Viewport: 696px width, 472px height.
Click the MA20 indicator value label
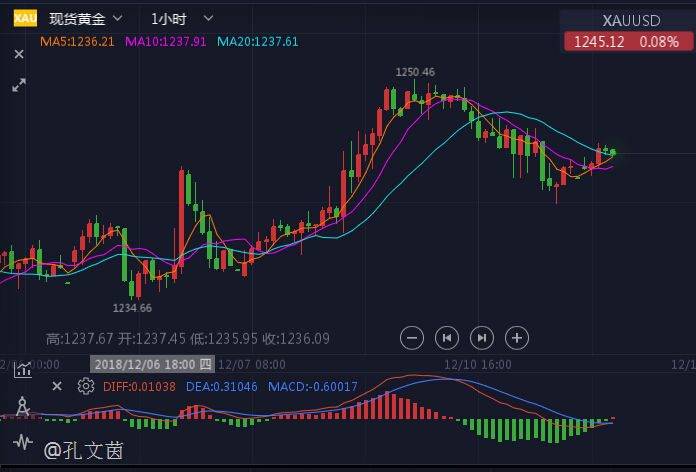(x=257, y=41)
